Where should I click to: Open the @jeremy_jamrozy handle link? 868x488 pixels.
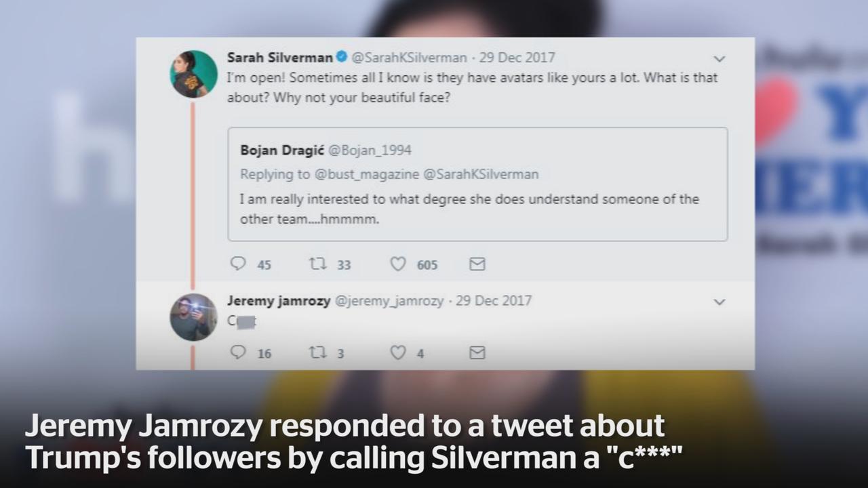coord(390,300)
